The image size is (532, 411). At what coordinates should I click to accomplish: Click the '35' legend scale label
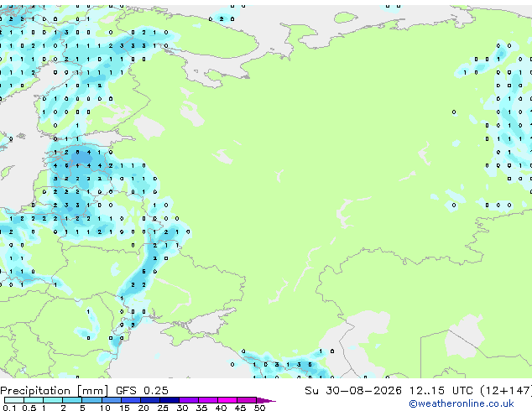pyautogui.click(x=201, y=408)
